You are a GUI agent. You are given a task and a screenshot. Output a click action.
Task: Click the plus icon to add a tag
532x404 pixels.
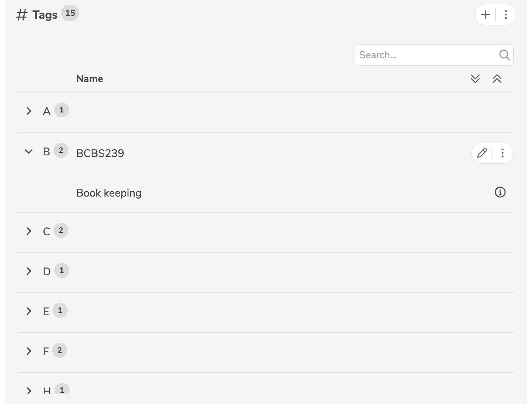coord(485,15)
